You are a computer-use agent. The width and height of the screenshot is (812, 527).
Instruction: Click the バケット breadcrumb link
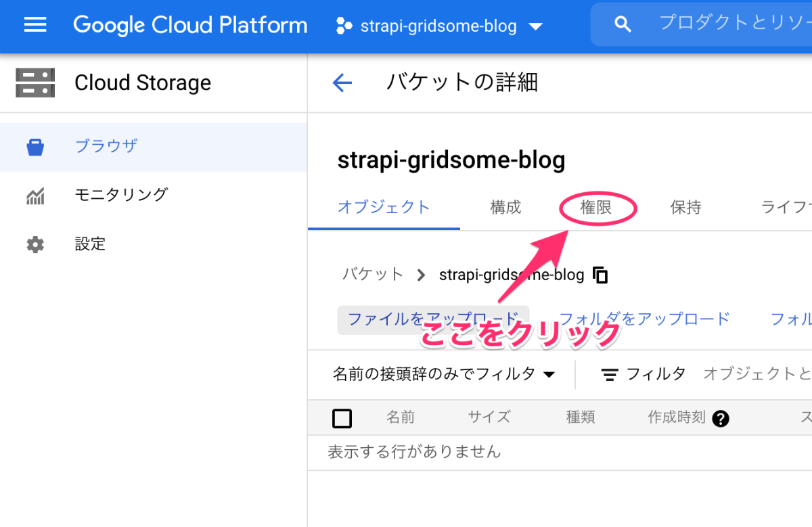pyautogui.click(x=373, y=274)
